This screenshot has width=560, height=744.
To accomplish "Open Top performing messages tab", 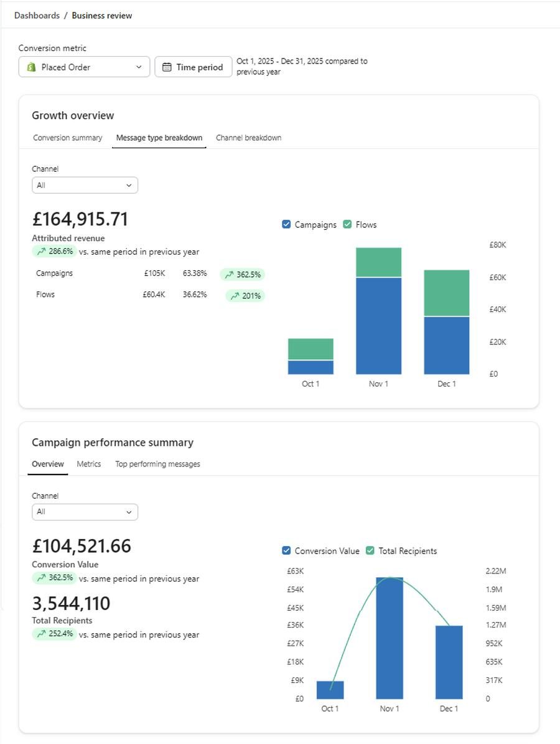I will click(157, 464).
